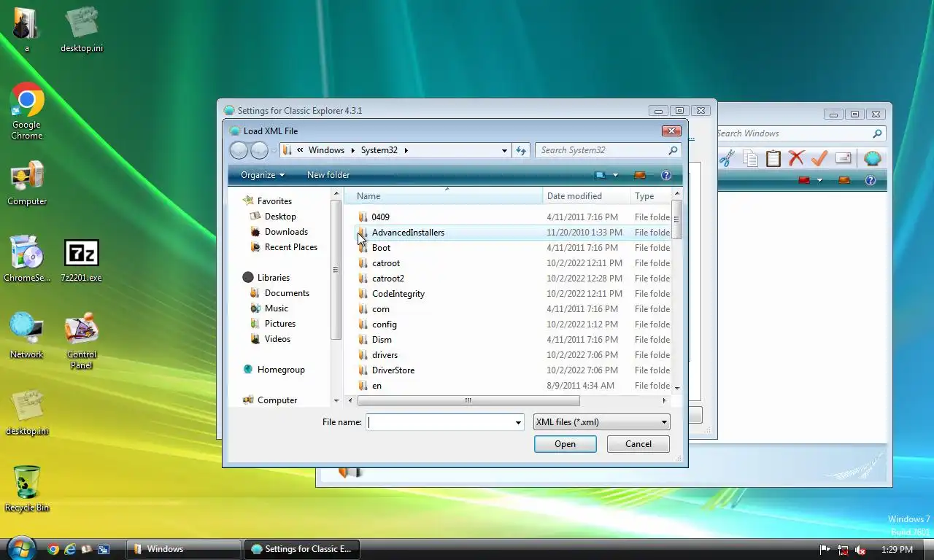The height and width of the screenshot is (560, 934).
Task: Click the horizontal scrollbar of file list
Action: (x=468, y=401)
